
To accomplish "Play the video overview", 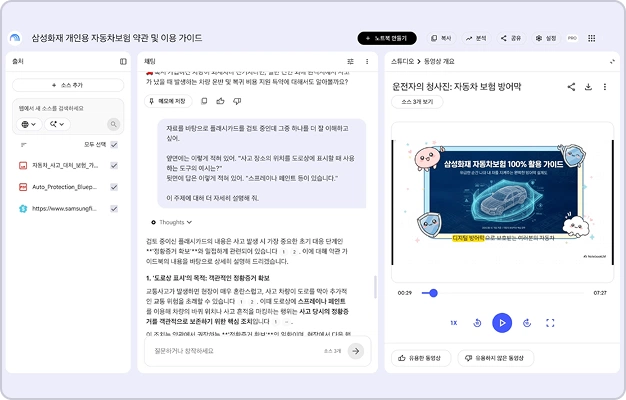I will point(502,323).
